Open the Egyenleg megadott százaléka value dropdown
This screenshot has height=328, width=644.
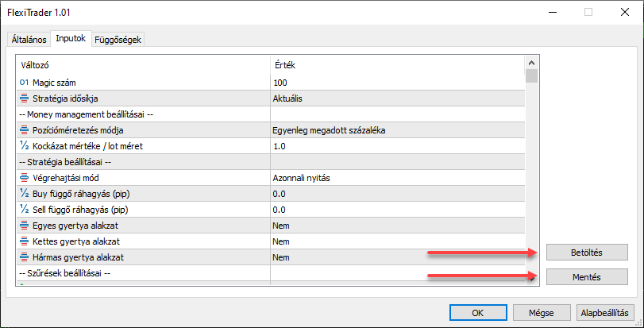397,130
